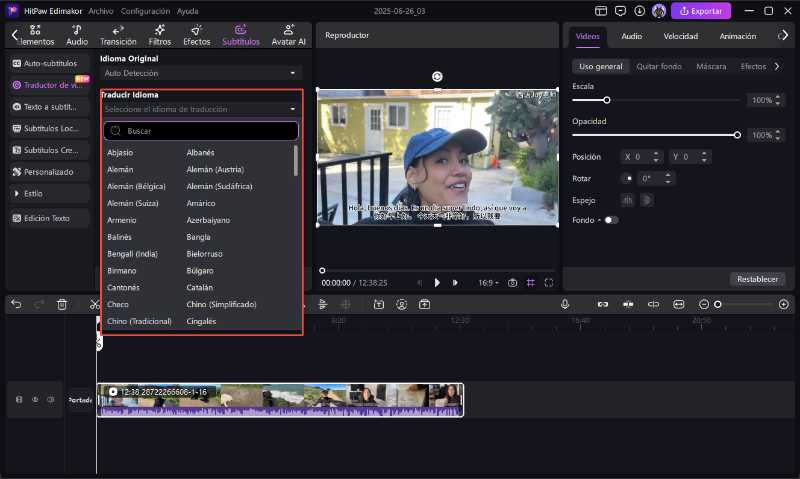Select the Máscara sub-tab
Image resolution: width=800 pixels, height=479 pixels.
[711, 66]
